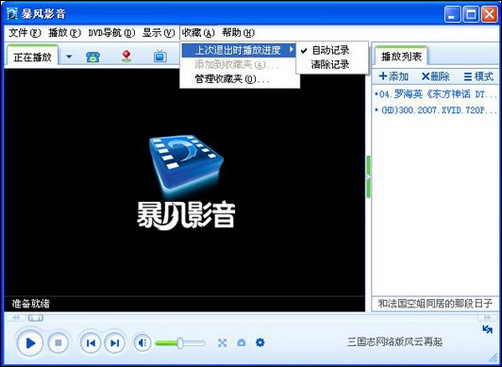Viewport: 502px width, 367px height.
Task: Click the 添加 button in the playlist
Action: (394, 77)
